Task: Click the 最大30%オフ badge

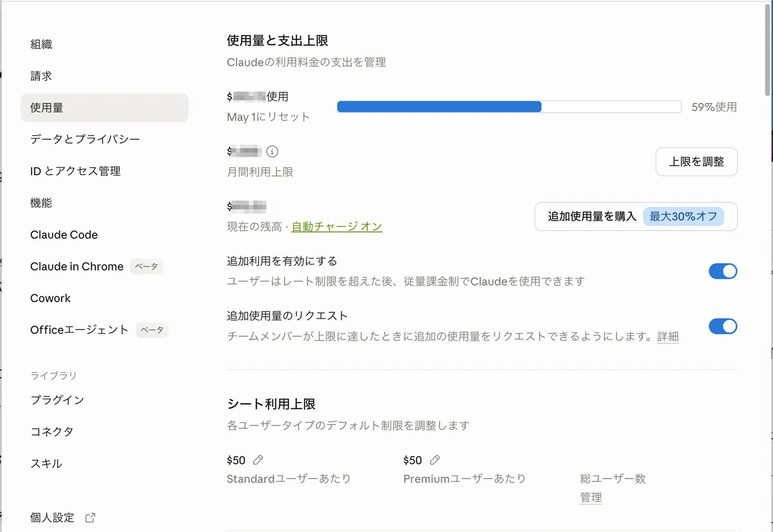Action: (683, 216)
